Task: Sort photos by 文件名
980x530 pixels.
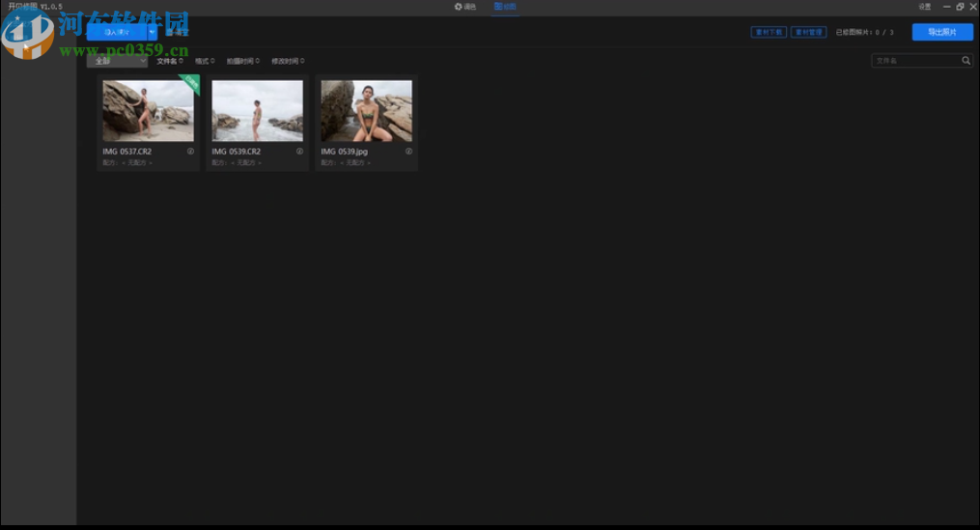Action: [169, 61]
